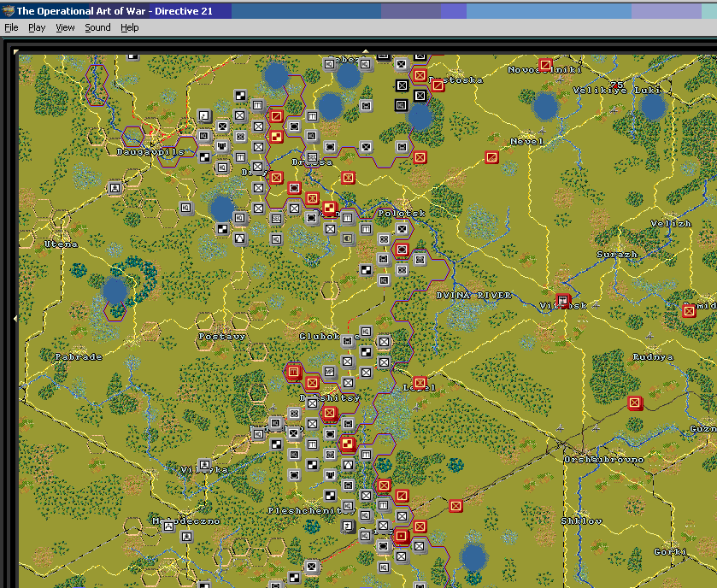The image size is (717, 588).
Task: Select the red counter with a center dot
Action: [402, 535]
